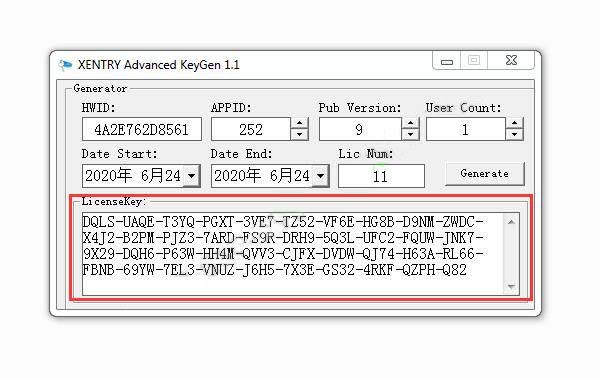Open the Date Start calendar dropdown

coord(191,176)
